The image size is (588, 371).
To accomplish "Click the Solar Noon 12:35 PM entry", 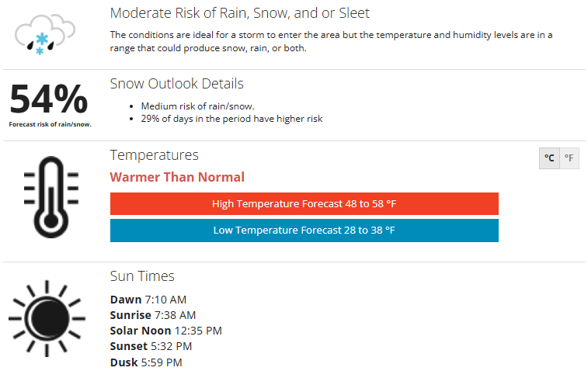I will [x=166, y=331].
